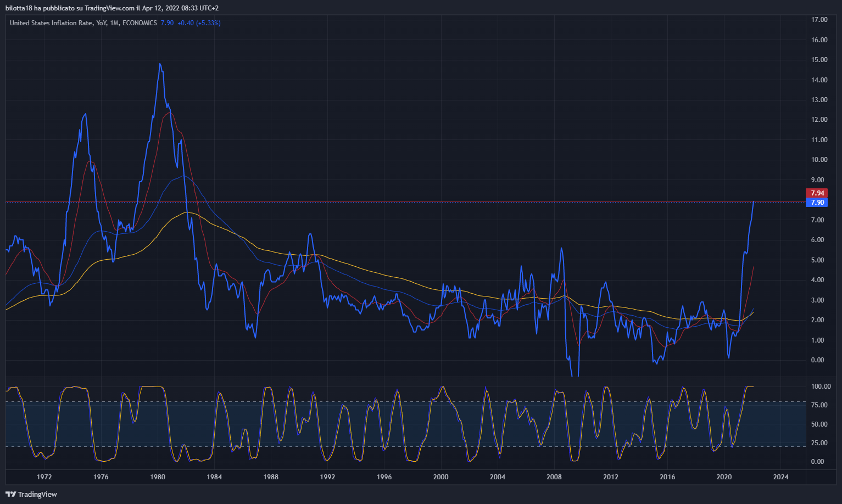Click the bilotta18 publication header text
Image resolution: width=842 pixels, height=504 pixels.
click(x=112, y=8)
